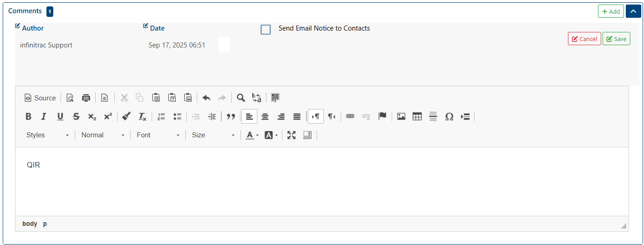The height and width of the screenshot is (245, 644).
Task: Justify the text
Action: pos(297,116)
